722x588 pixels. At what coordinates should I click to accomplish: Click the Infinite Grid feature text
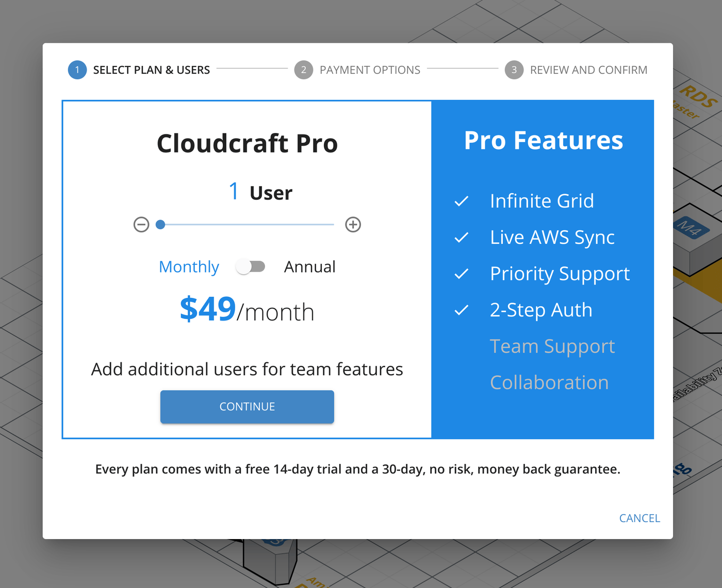pyautogui.click(x=542, y=201)
